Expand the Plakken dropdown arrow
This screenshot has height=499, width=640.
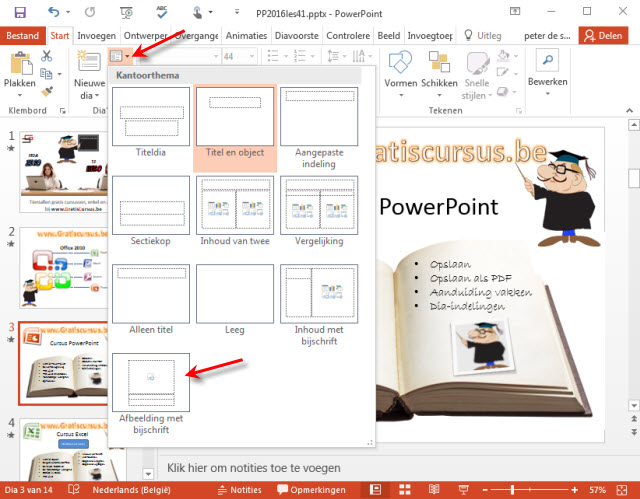(x=20, y=95)
